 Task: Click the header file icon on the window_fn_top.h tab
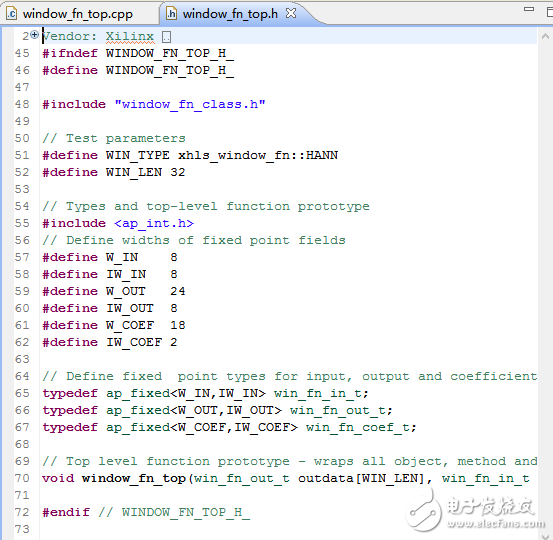pyautogui.click(x=171, y=14)
